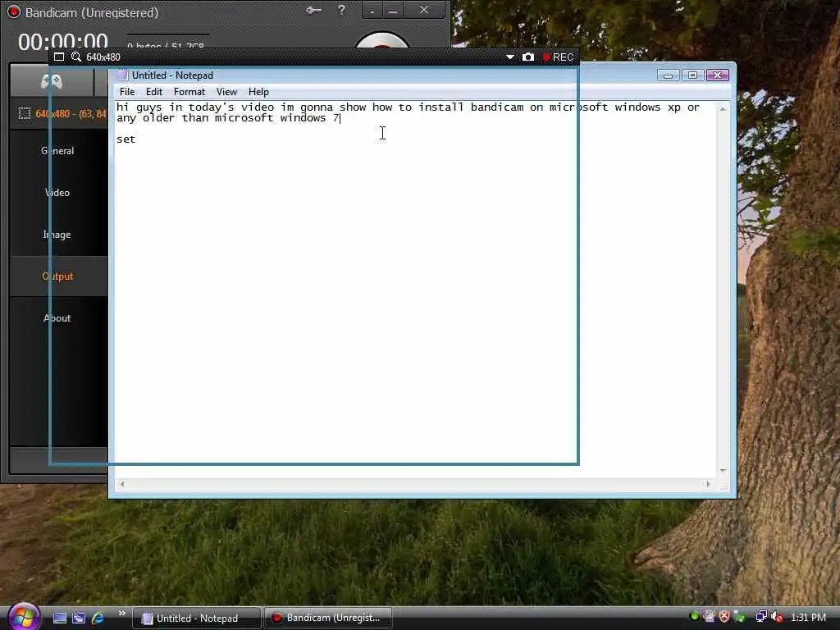Expand the quick launch chevron
Screen dimensions: 840x630
coord(121,614)
